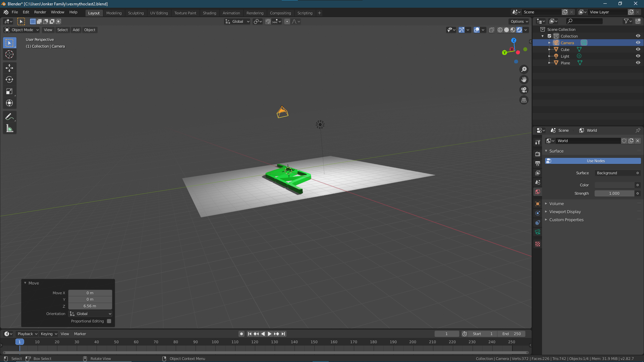Hide the Cube in the outliner
This screenshot has height=362, width=644.
pyautogui.click(x=638, y=49)
